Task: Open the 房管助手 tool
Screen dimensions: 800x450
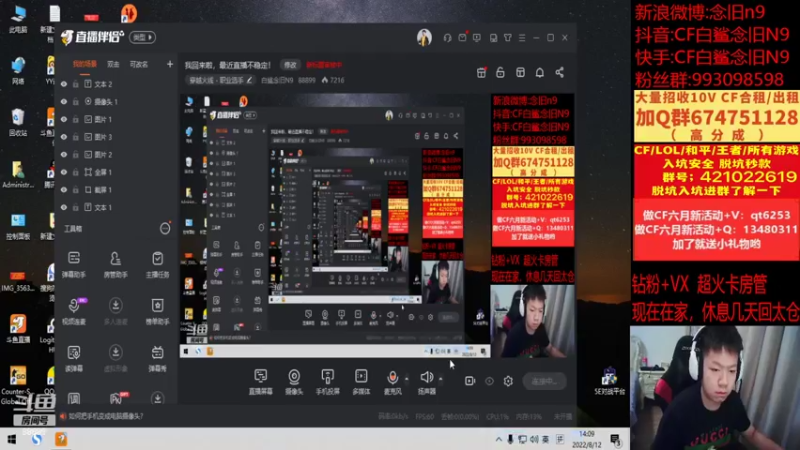Action: 116,264
